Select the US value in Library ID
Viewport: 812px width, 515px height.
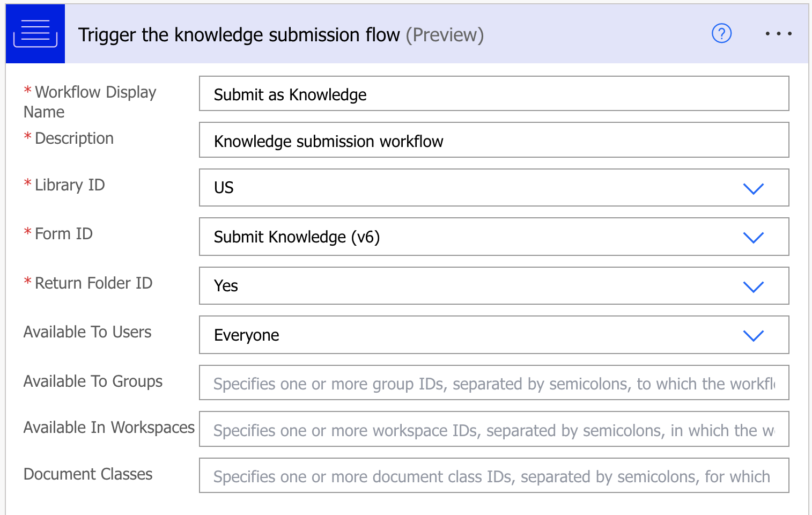pos(224,188)
